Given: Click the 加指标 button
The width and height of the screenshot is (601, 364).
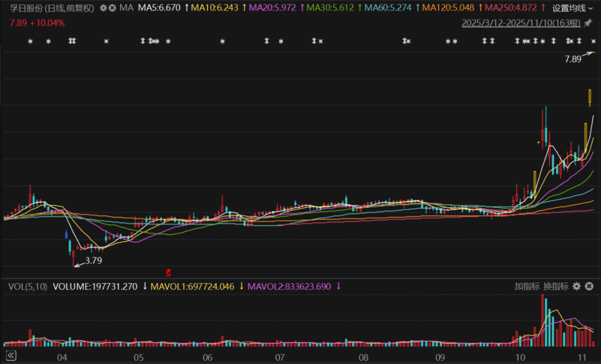Looking at the screenshot, I should 526,286.
